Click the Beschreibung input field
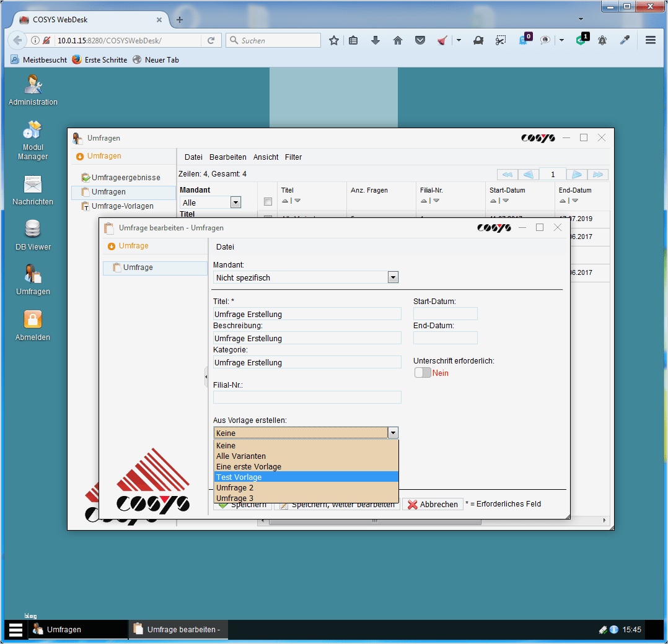 coord(307,338)
